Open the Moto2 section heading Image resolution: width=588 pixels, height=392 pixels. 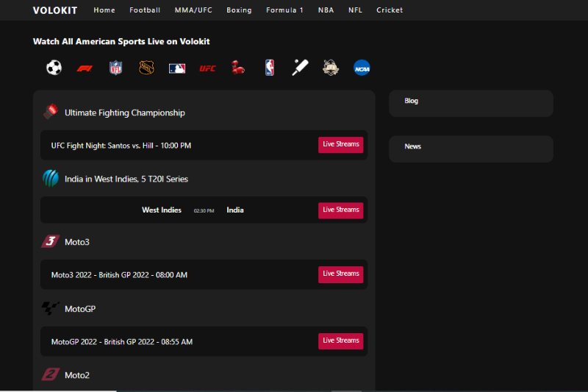[77, 375]
